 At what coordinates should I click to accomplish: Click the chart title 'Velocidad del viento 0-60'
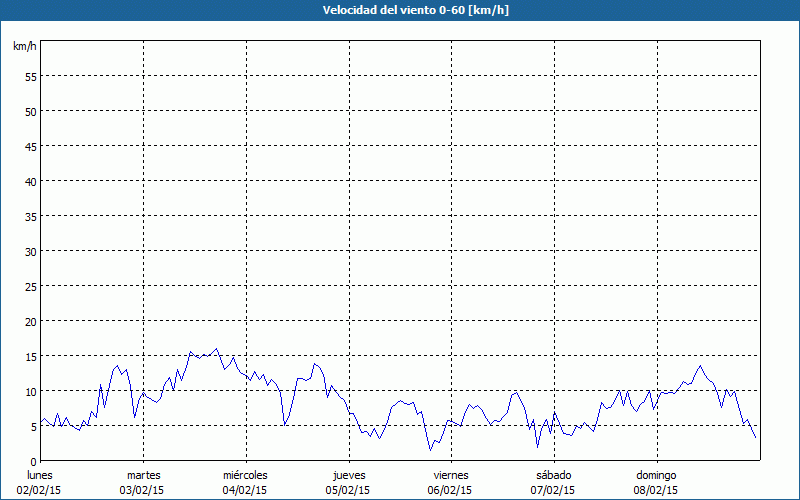[x=400, y=10]
